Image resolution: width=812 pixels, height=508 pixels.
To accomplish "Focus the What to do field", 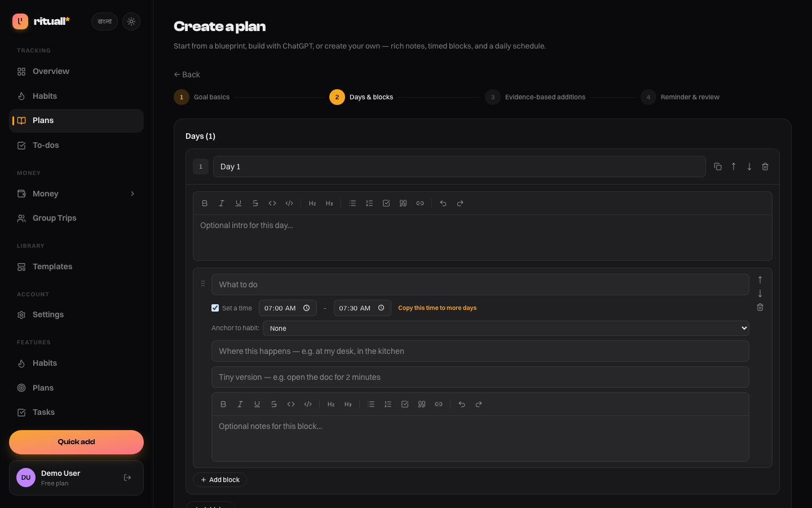I will pos(480,284).
